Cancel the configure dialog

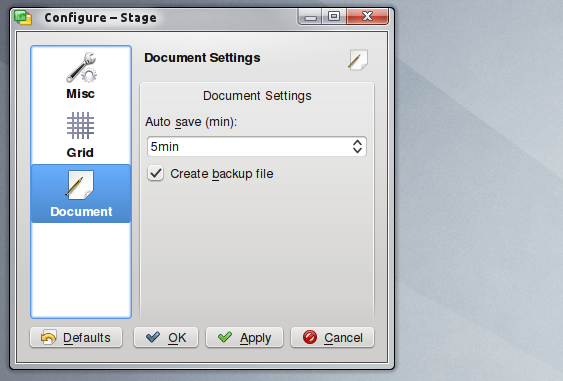(332, 338)
